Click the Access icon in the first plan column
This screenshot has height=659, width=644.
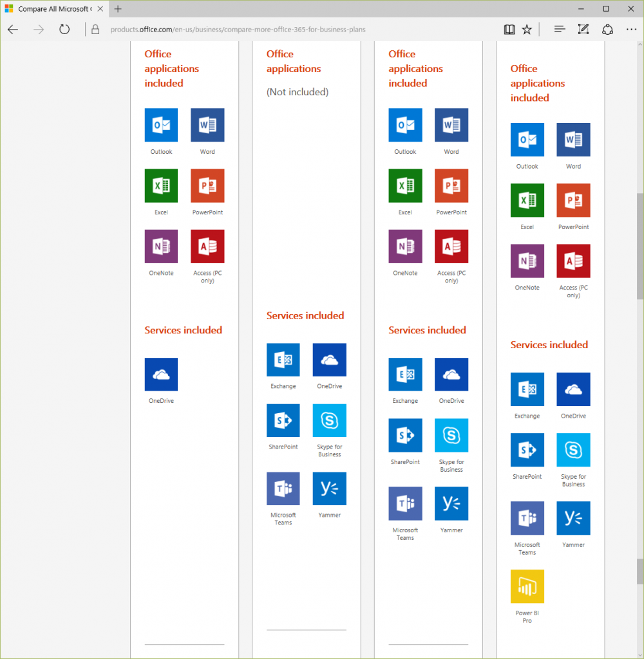click(207, 246)
